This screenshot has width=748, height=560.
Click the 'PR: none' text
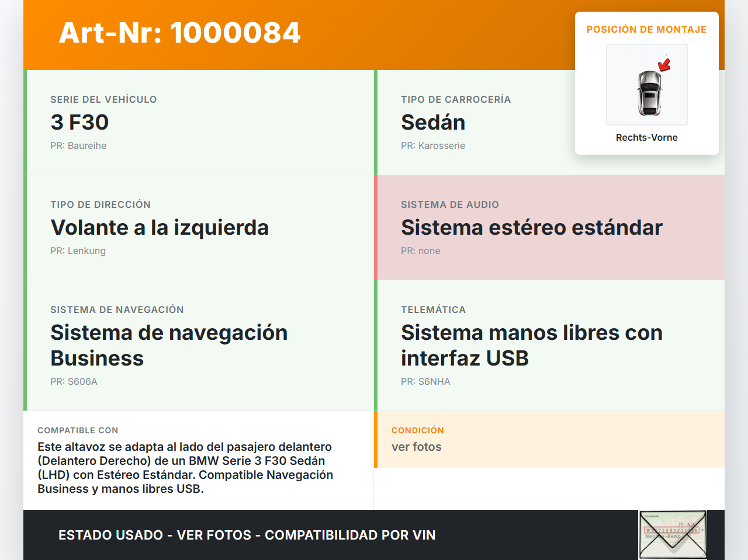(421, 251)
